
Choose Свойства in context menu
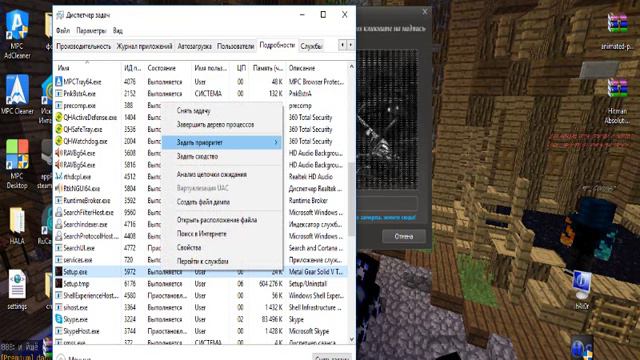pyautogui.click(x=222, y=248)
